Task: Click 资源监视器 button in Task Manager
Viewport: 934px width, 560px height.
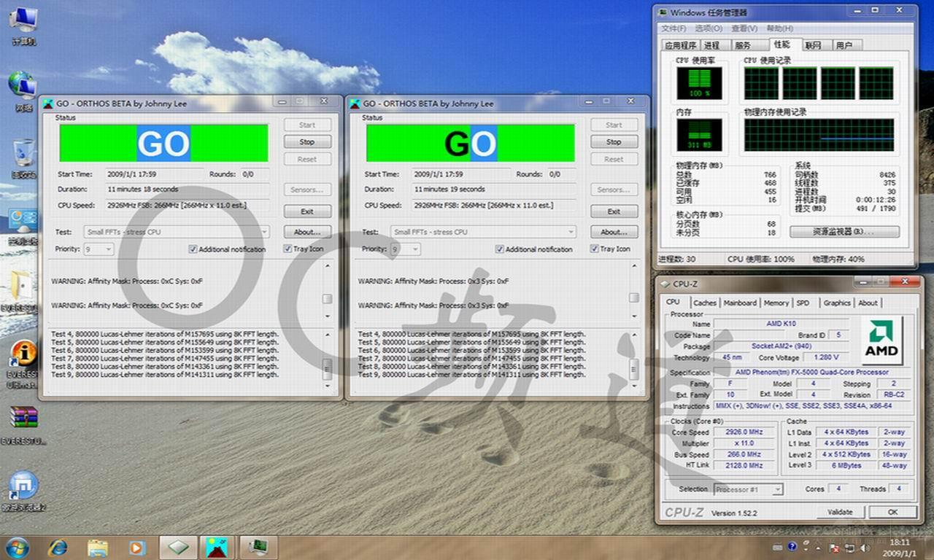Action: (844, 232)
